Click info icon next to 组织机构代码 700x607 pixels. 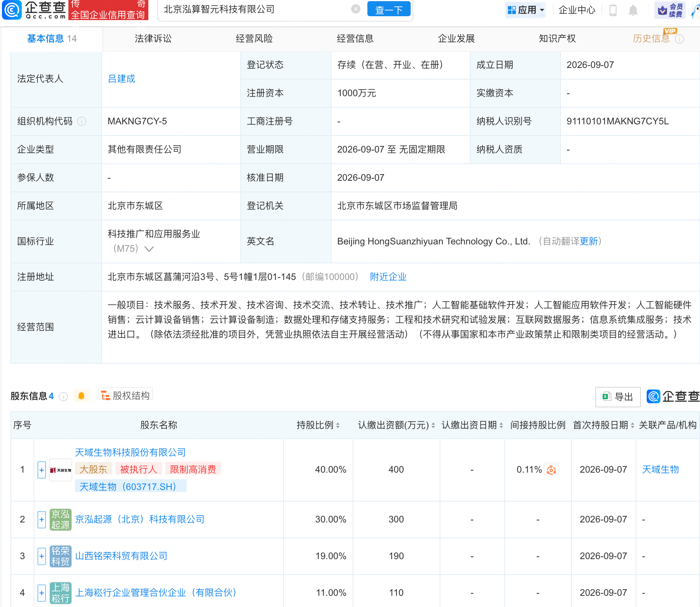pos(82,121)
